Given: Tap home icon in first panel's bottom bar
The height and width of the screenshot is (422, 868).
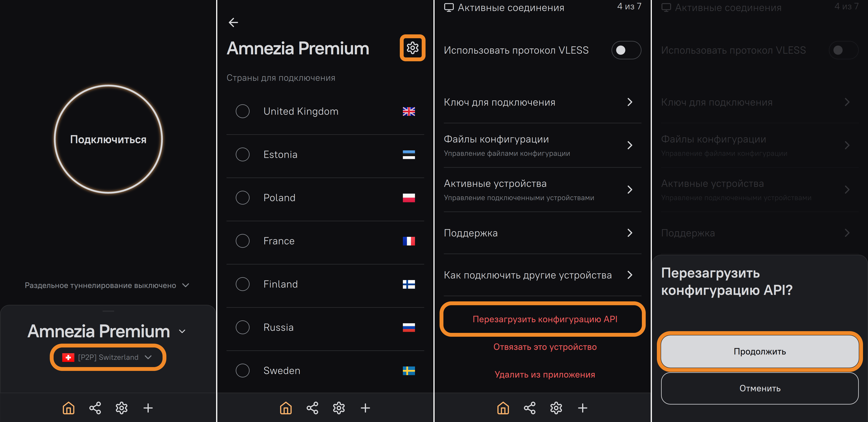Looking at the screenshot, I should [x=68, y=408].
